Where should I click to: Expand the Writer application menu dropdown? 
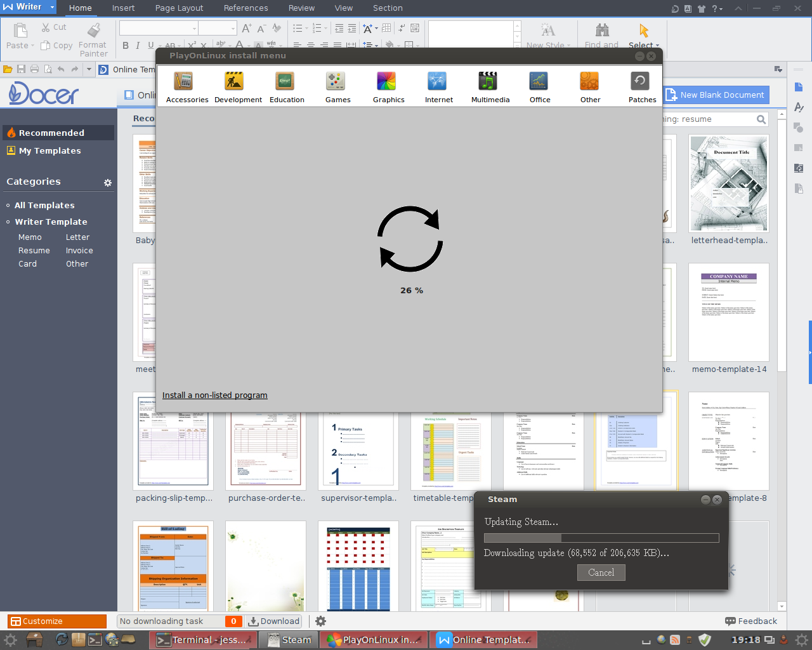click(x=52, y=8)
